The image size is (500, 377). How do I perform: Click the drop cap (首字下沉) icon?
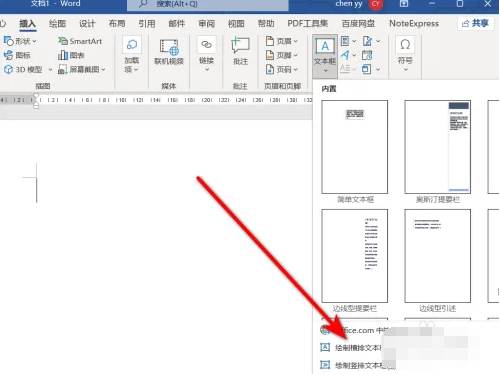pos(345,69)
